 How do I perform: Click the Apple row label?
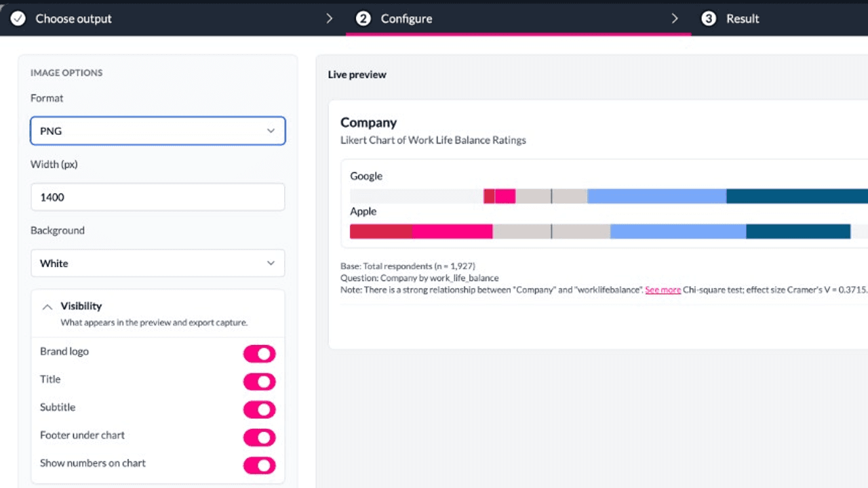pos(363,211)
